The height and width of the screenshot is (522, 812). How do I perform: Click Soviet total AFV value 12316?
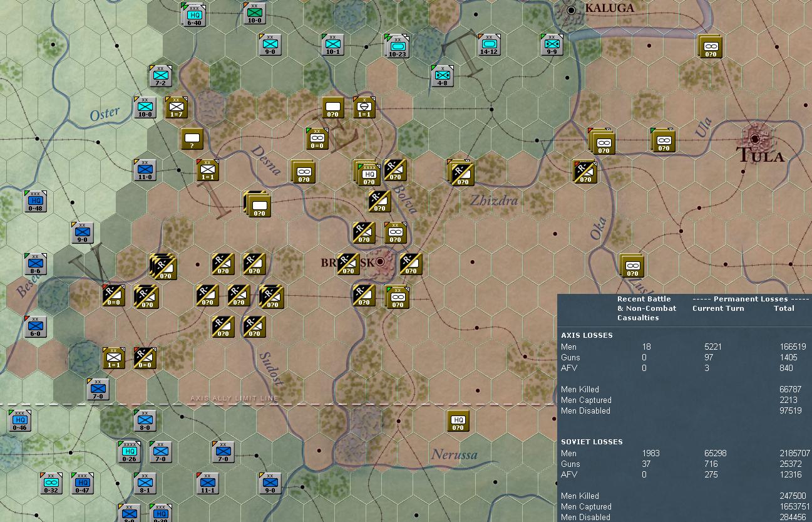[x=791, y=474]
